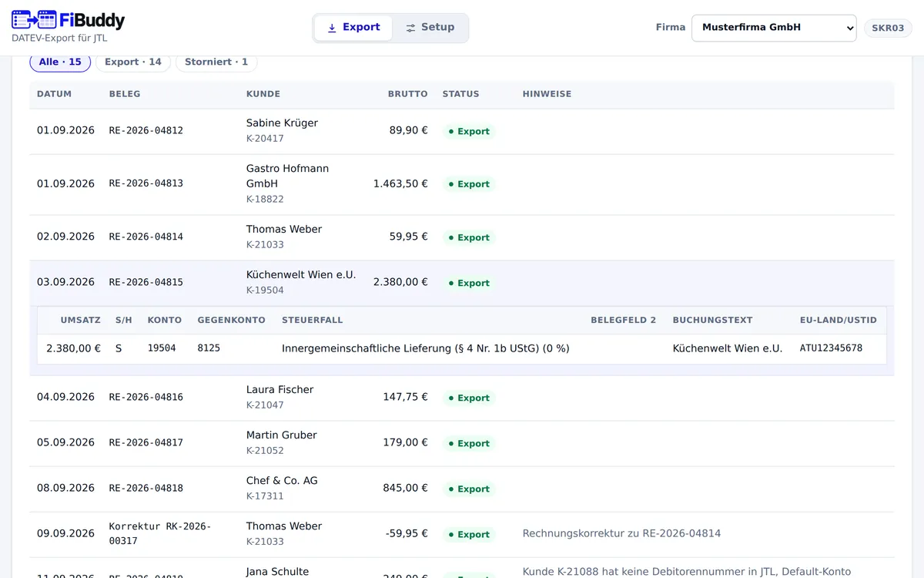Click the KUNDE column header
This screenshot has height=578, width=924.
[x=263, y=94]
